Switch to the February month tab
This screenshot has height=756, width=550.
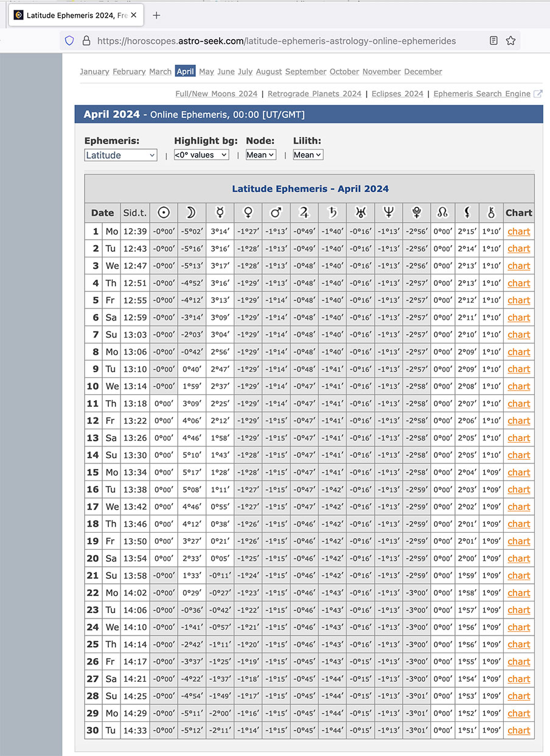pos(129,72)
